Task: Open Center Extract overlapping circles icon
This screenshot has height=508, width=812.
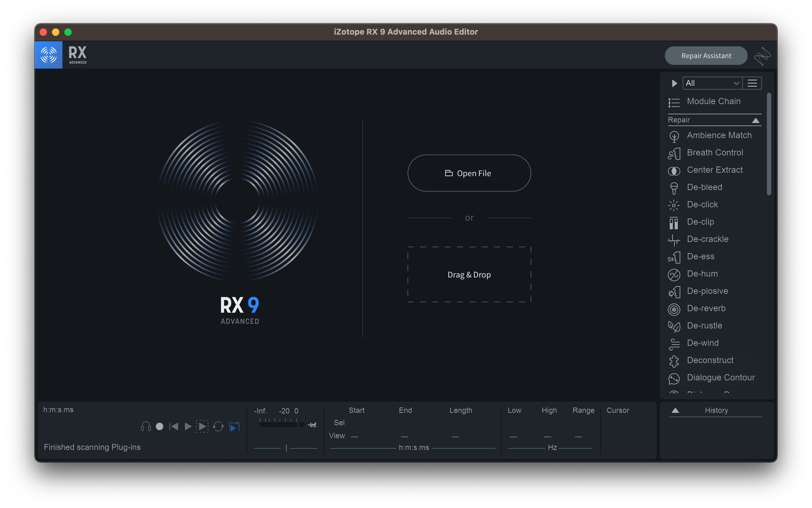Action: click(674, 171)
